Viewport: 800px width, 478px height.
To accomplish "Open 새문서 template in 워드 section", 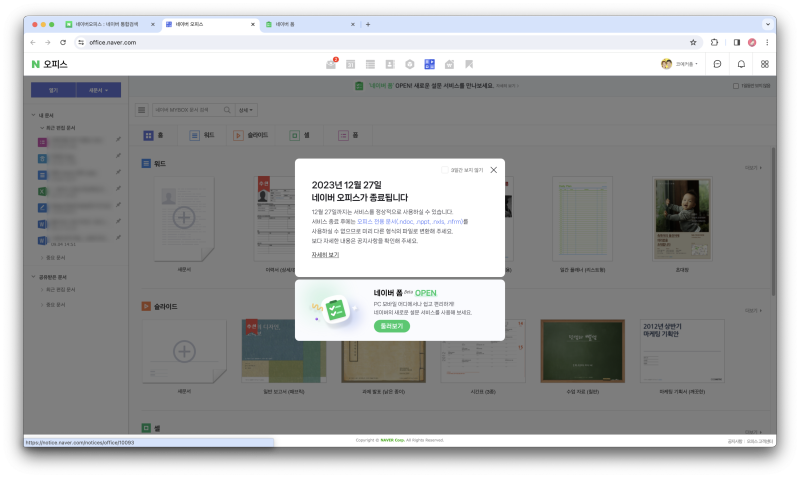I will (184, 219).
